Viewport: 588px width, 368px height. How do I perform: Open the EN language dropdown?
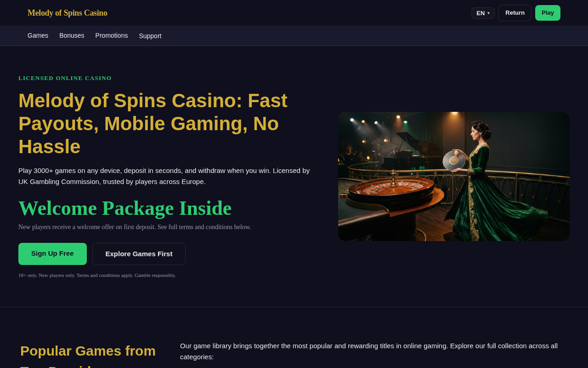[x=483, y=13]
